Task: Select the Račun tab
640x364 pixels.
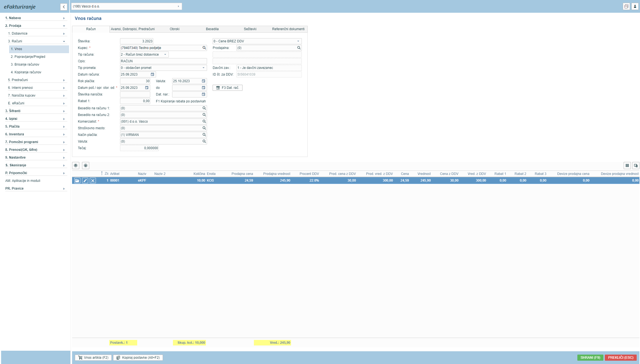Action: click(x=91, y=29)
